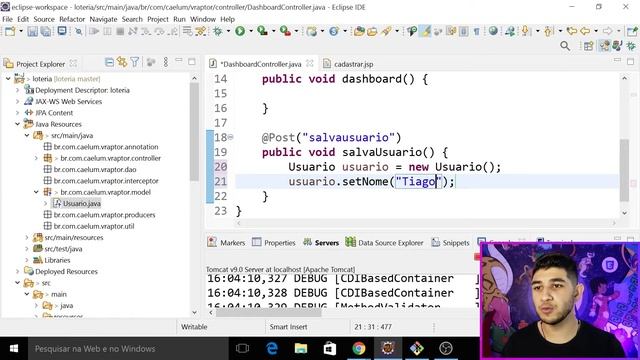The height and width of the screenshot is (360, 640).
Task: Collapse the src/main/java folder
Action: point(27,136)
